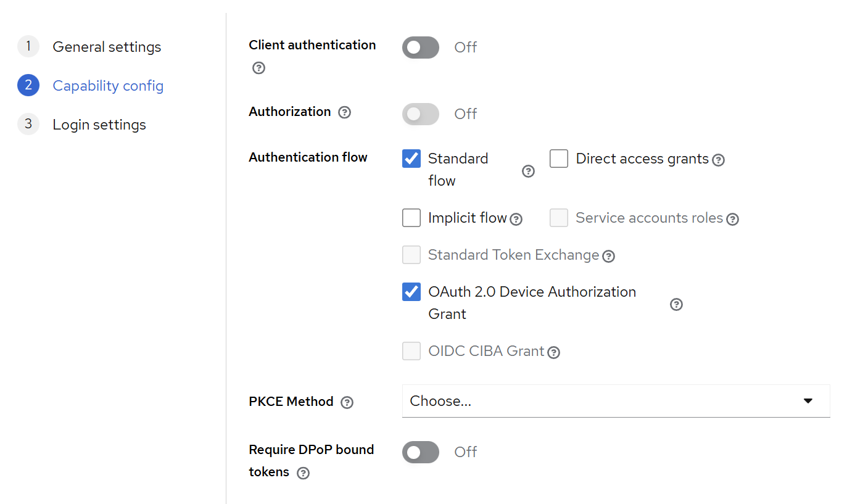Navigate to the Login settings step
Viewport: 847px width, 504px height.
[x=99, y=124]
